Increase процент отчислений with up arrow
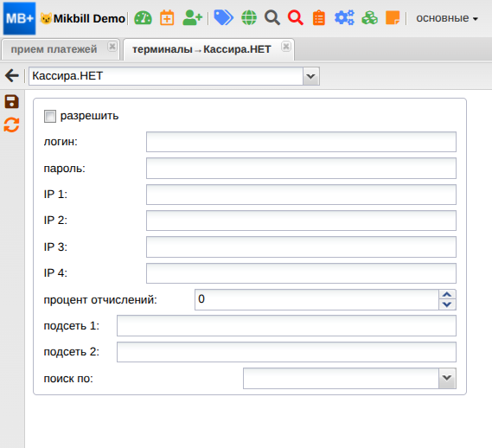The height and width of the screenshot is (448, 492). point(447,295)
